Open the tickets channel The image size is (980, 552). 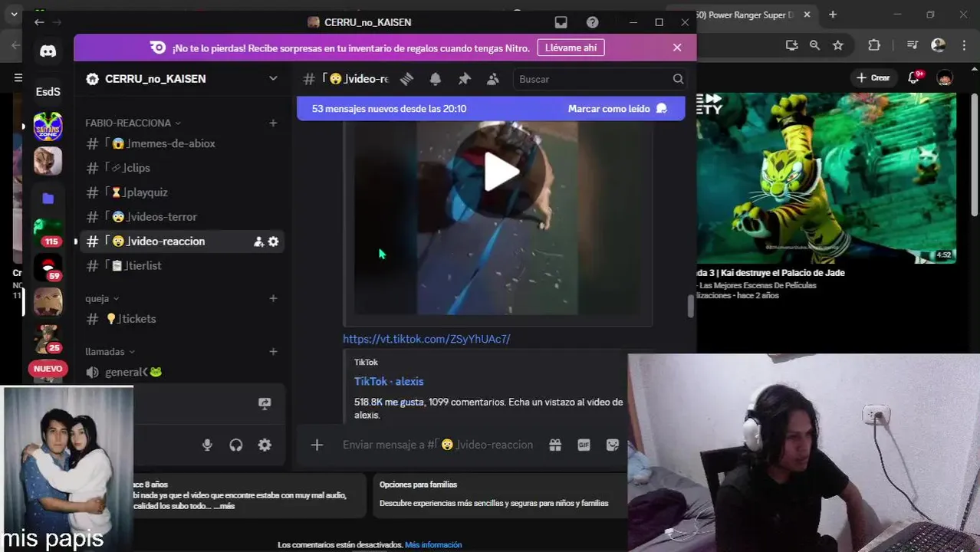tap(182, 319)
